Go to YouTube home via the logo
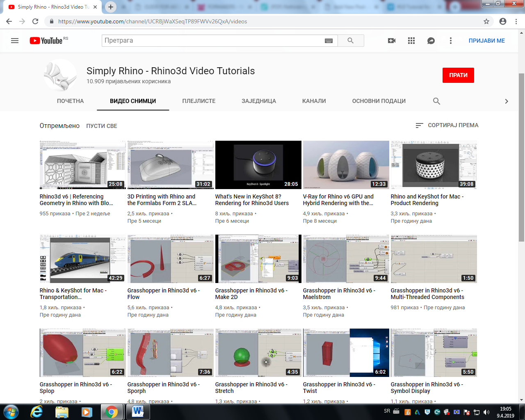The width and height of the screenshot is (525, 420). pos(46,41)
